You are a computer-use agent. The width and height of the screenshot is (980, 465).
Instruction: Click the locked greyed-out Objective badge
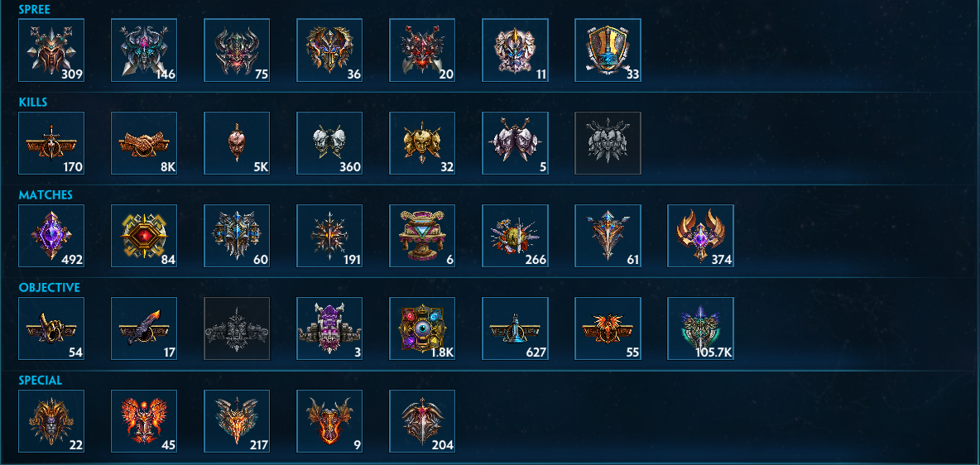pos(237,328)
